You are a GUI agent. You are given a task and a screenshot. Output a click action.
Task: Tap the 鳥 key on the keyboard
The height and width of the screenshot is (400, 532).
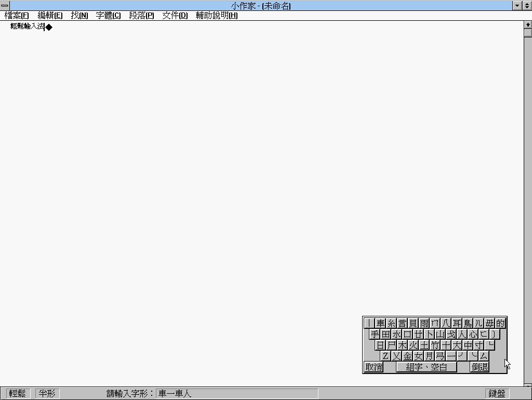[468, 323]
